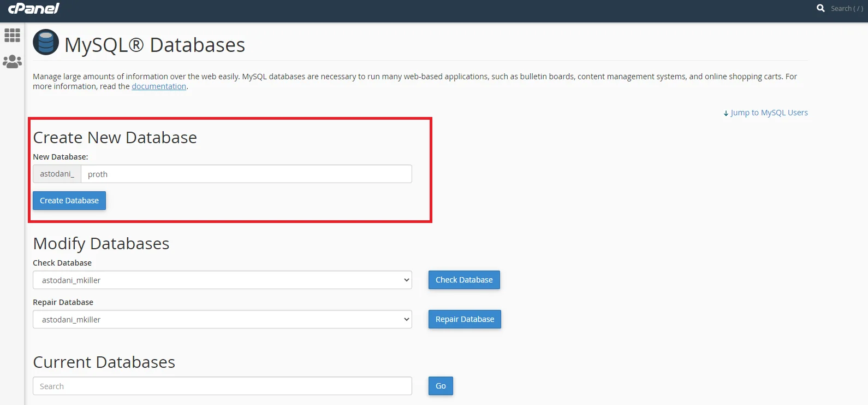The width and height of the screenshot is (868, 405).
Task: Click the MySQL Databases page icon
Action: (46, 43)
